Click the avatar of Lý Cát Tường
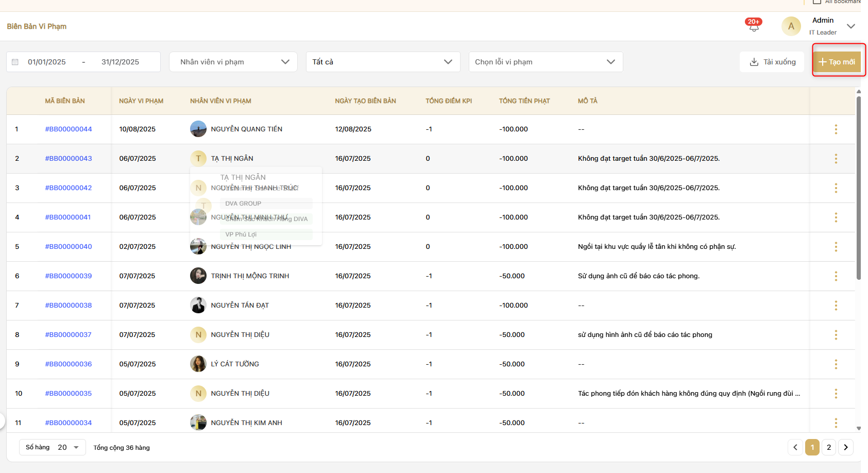 [x=198, y=364]
